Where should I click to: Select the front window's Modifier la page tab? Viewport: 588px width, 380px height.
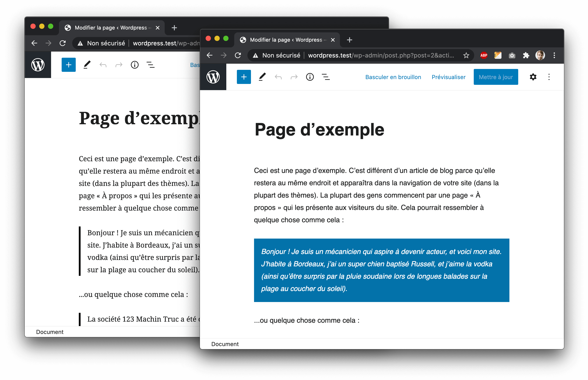[286, 40]
